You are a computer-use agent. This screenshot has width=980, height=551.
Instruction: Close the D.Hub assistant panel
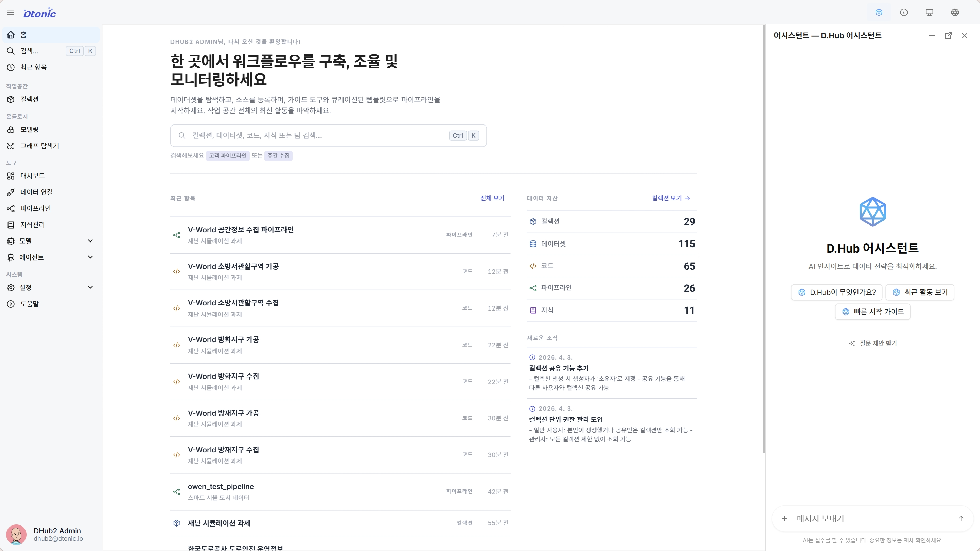964,36
